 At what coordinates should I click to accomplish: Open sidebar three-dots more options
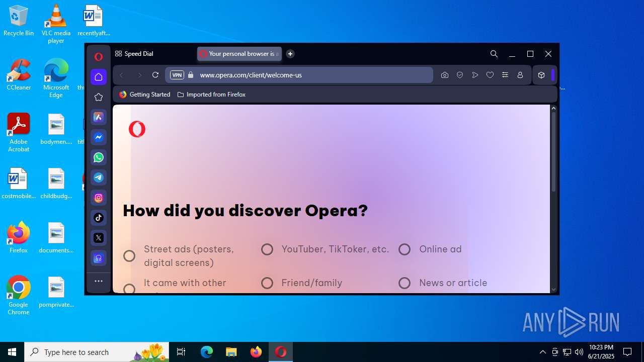(99, 281)
